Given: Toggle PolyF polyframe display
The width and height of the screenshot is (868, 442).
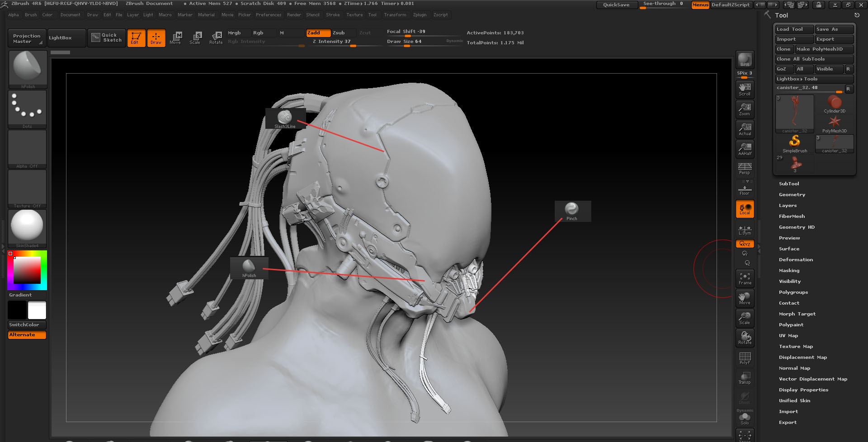Looking at the screenshot, I should coord(745,358).
